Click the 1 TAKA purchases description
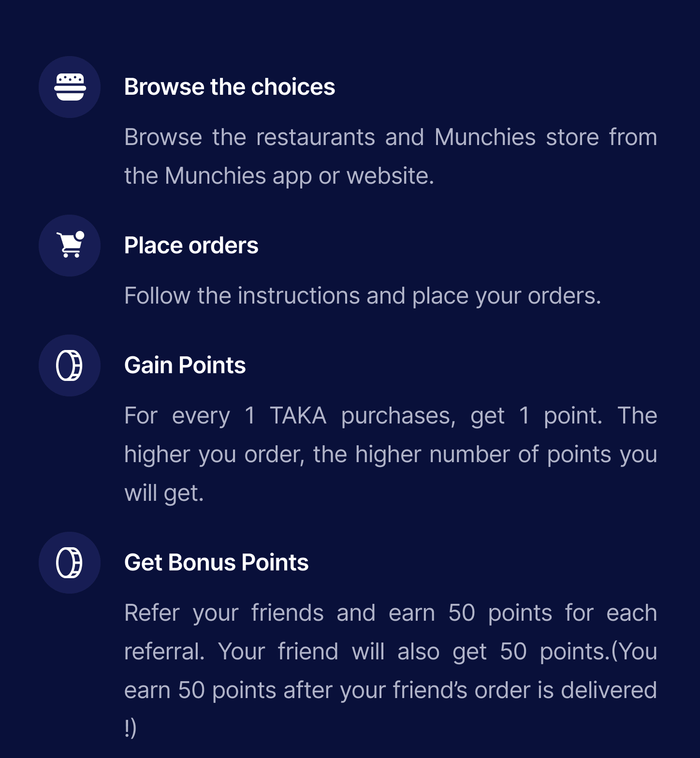 (x=391, y=454)
